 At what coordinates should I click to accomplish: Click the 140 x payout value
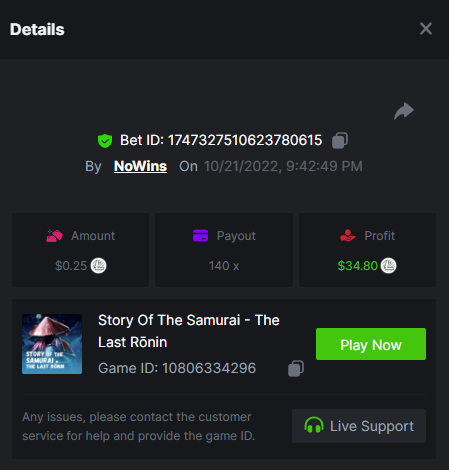(x=224, y=266)
